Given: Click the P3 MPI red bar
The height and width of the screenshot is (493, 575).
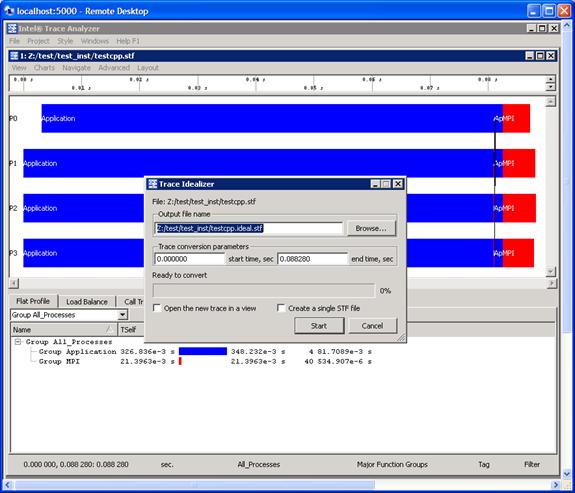Looking at the screenshot, I should click(x=518, y=253).
